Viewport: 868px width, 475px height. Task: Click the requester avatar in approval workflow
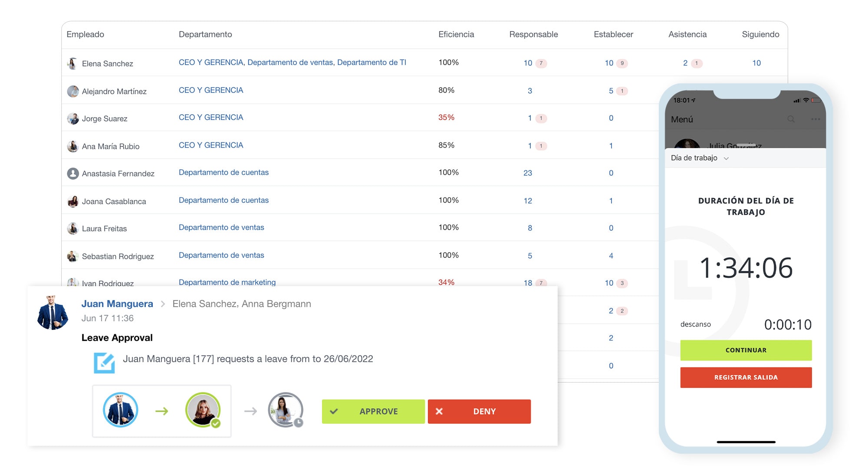coord(120,410)
